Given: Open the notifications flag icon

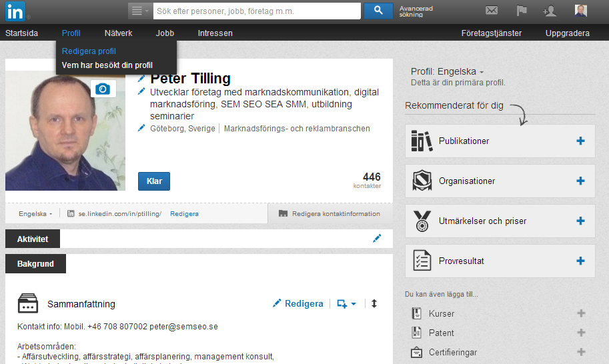Looking at the screenshot, I should tap(521, 11).
